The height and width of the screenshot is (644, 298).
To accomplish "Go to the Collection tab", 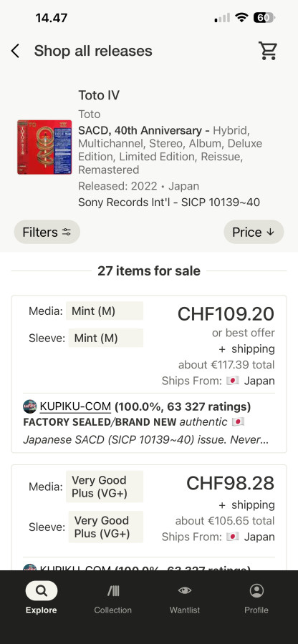I will tap(113, 598).
